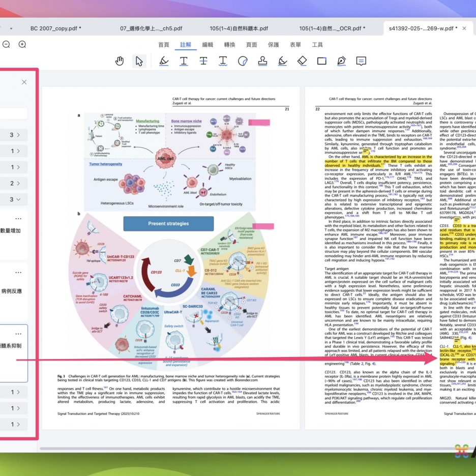
Task: Open the sticker annotation tool
Action: point(243,62)
